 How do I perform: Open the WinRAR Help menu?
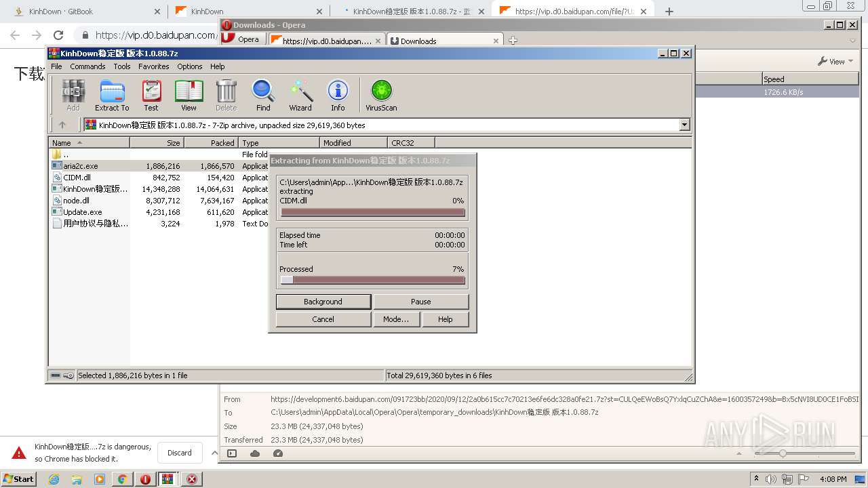tap(218, 66)
